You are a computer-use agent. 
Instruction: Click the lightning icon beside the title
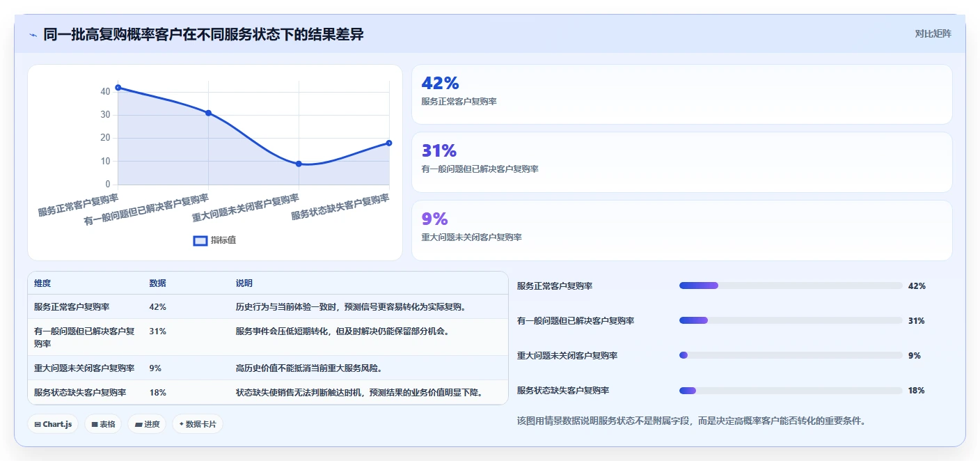[x=33, y=35]
